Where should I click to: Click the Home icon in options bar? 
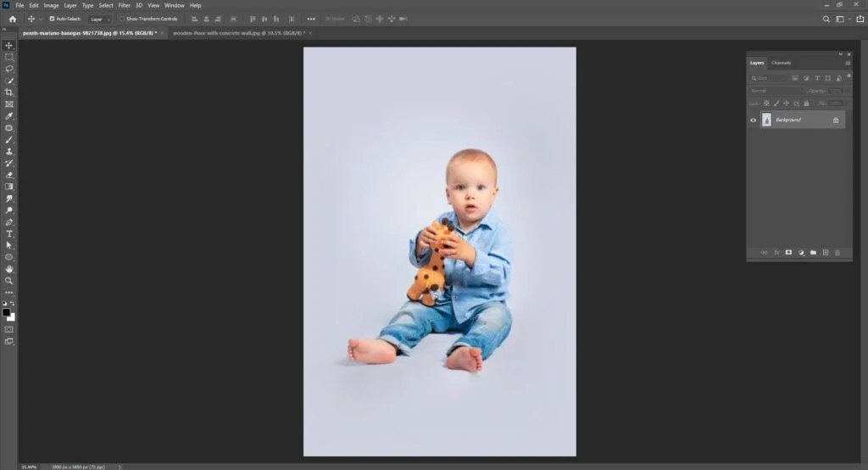tap(12, 19)
